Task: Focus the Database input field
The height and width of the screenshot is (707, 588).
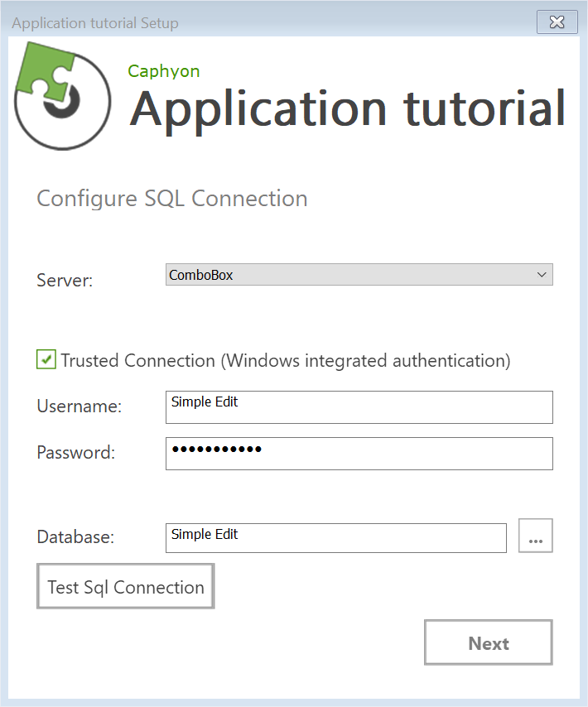Action: click(336, 538)
